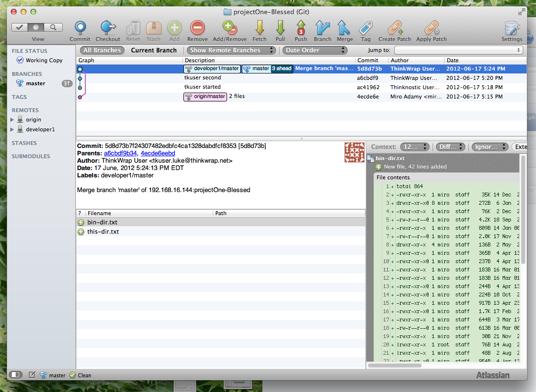Viewport: 536px width, 392px height.
Task: Click the Reset trash can icon
Action: point(133,27)
